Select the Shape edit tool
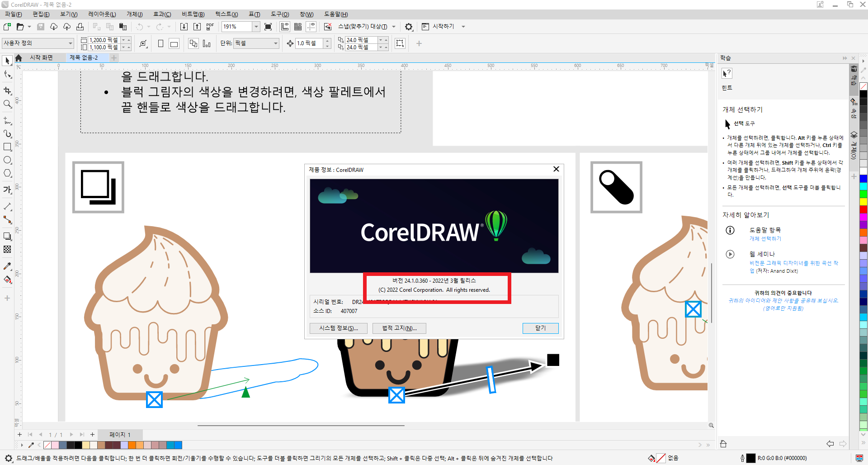 [7, 75]
